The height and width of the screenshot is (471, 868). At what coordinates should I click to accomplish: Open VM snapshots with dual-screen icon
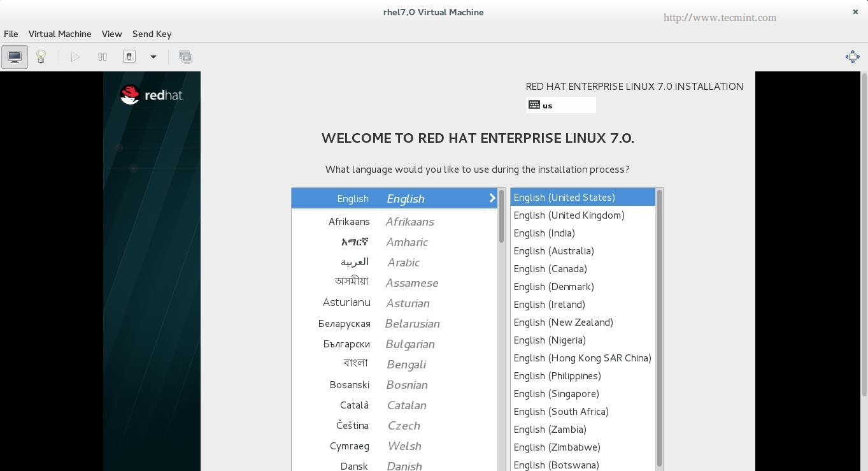click(185, 57)
